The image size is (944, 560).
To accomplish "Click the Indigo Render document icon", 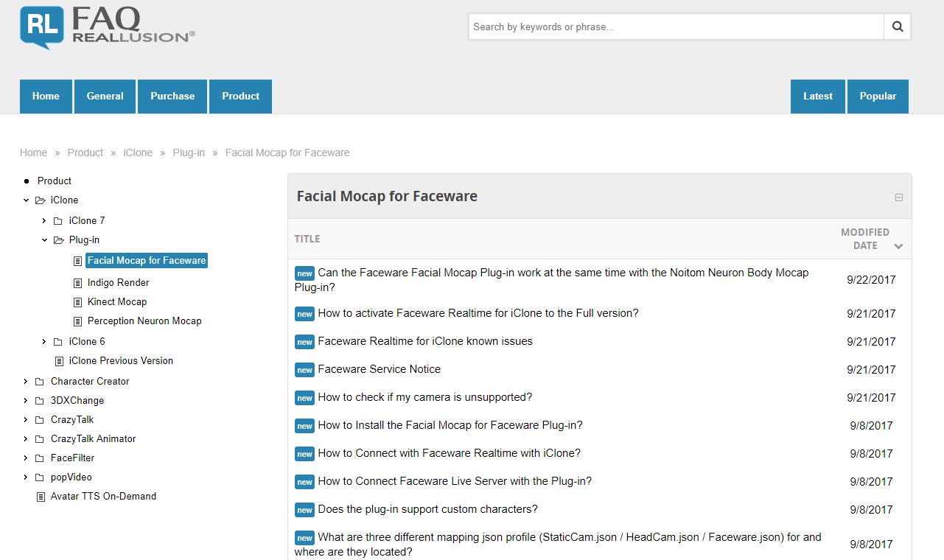I will (x=77, y=283).
